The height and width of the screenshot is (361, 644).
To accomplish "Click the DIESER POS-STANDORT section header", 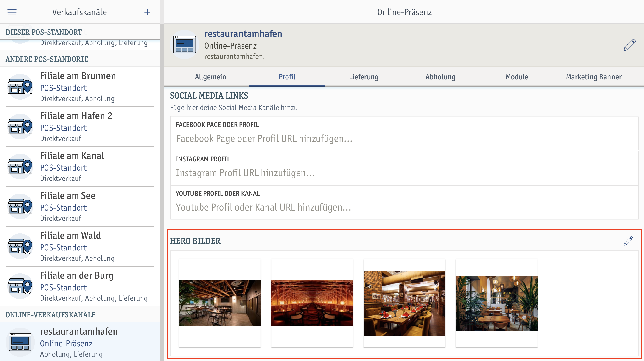I will (44, 32).
